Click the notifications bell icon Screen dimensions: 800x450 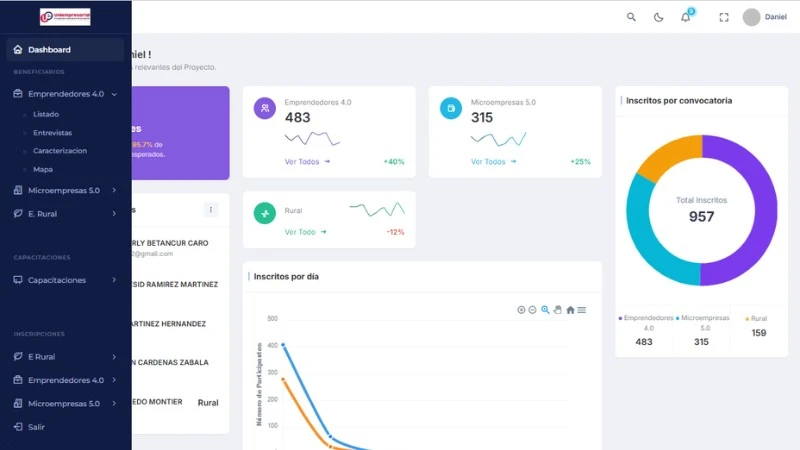[x=685, y=17]
